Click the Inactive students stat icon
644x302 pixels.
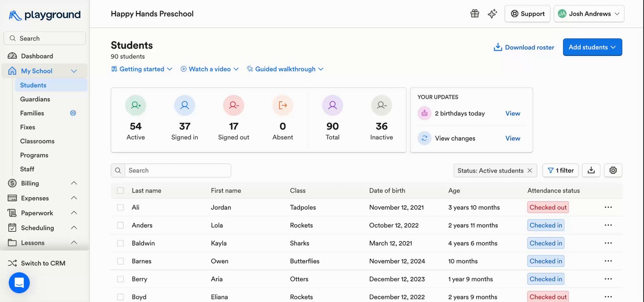(381, 106)
